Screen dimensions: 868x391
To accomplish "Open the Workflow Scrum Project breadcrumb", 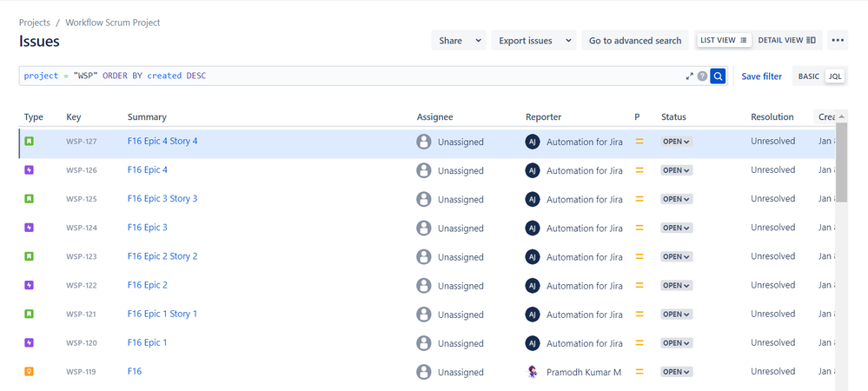I will click(113, 23).
